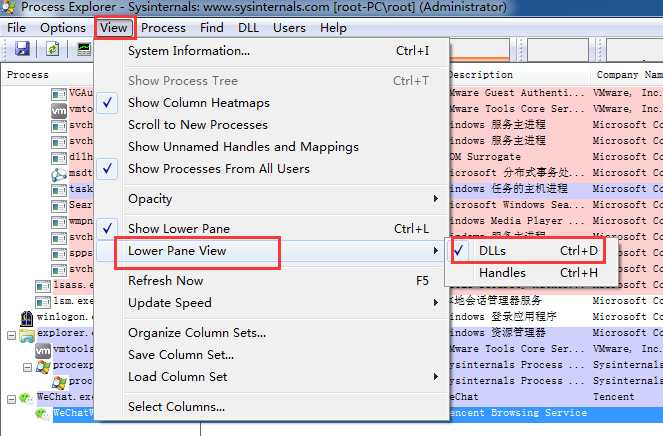Close the open View menu
Image resolution: width=663 pixels, height=436 pixels.
113,28
